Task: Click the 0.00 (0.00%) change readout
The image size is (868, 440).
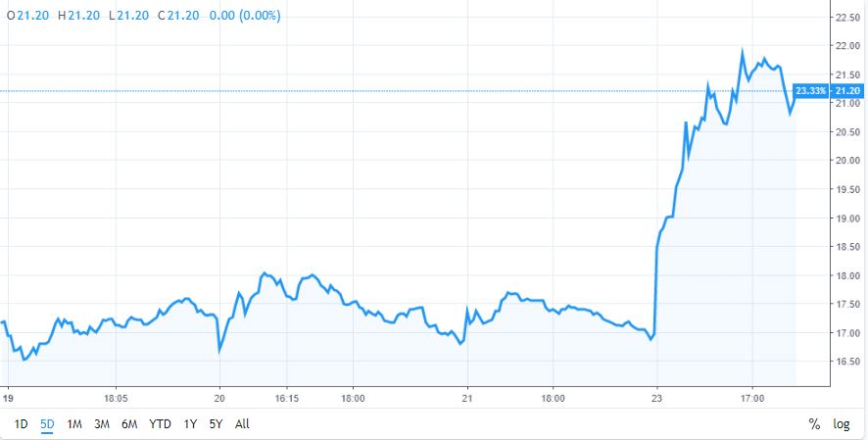Action: [x=243, y=17]
